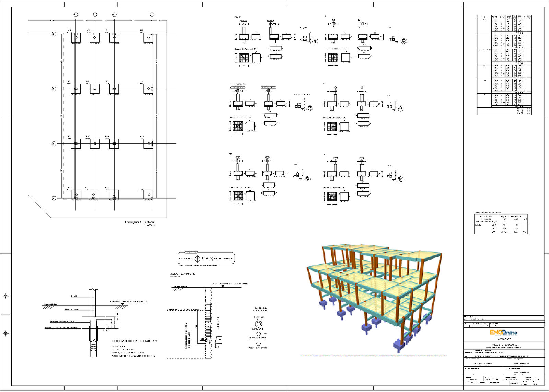Viewport: 549px width, 392px height.
Task: Click the Projeto Executivo text in the title block
Action: pyautogui.click(x=505, y=345)
